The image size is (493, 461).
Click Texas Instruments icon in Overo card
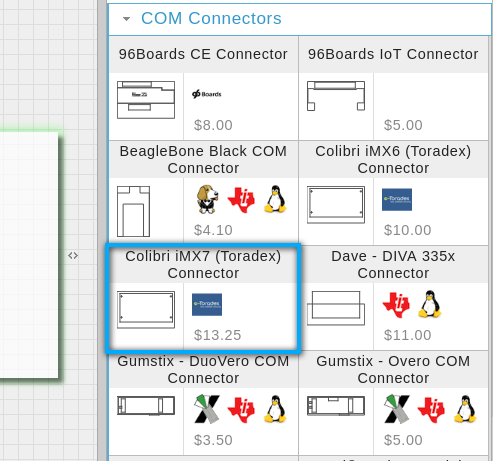[x=431, y=410]
